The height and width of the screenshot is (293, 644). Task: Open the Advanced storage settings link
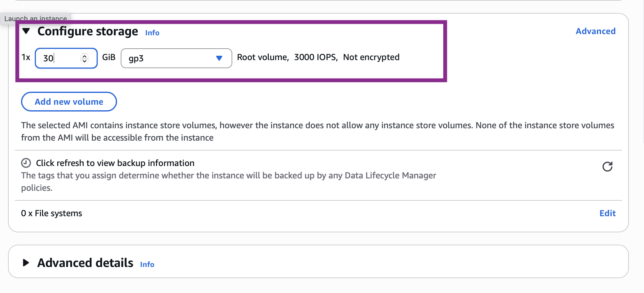coord(595,31)
